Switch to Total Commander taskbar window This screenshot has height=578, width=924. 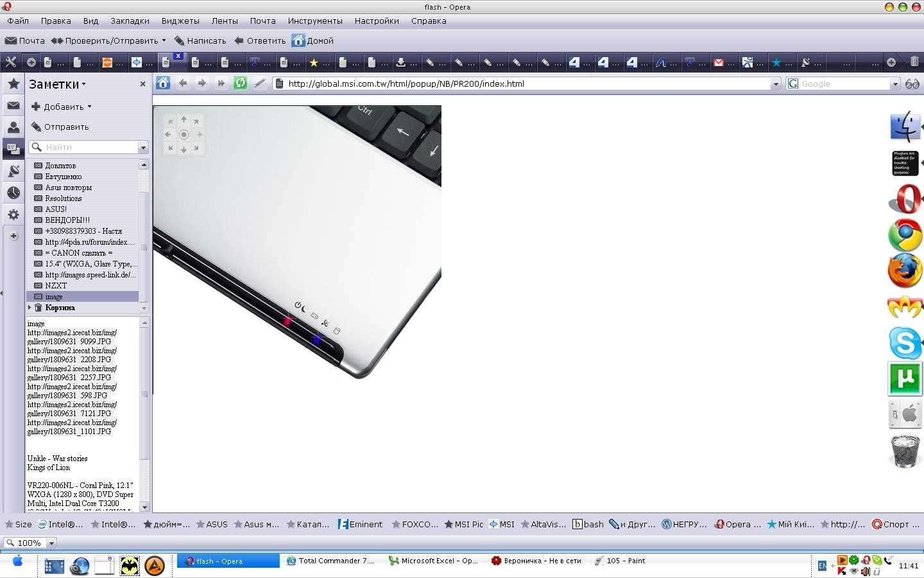point(331,561)
